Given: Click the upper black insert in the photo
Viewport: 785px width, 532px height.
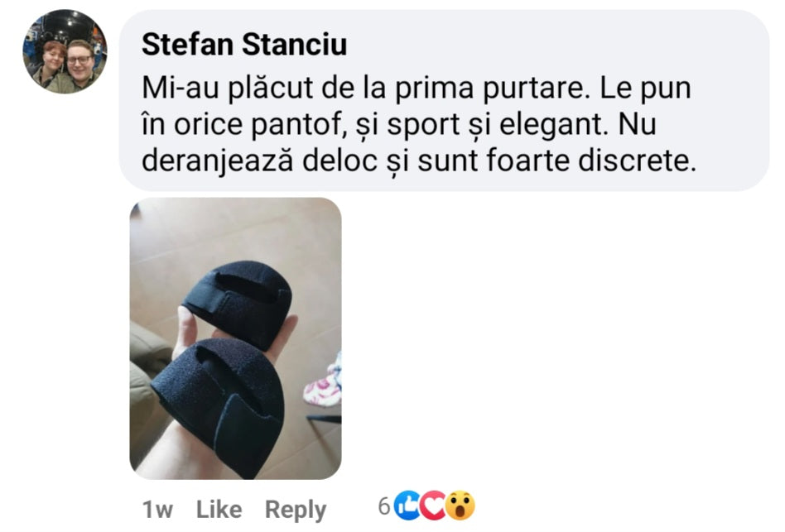Looking at the screenshot, I should pos(238,303).
